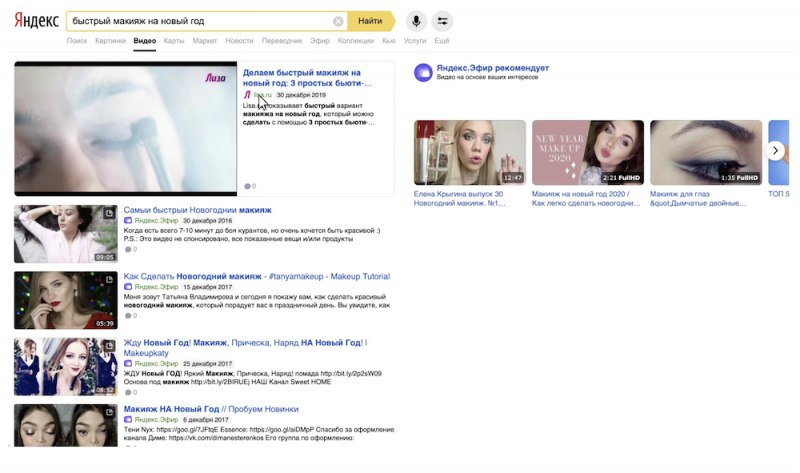Click Яндекс.Эфир source of 15 декабря 2017 result

click(x=156, y=287)
